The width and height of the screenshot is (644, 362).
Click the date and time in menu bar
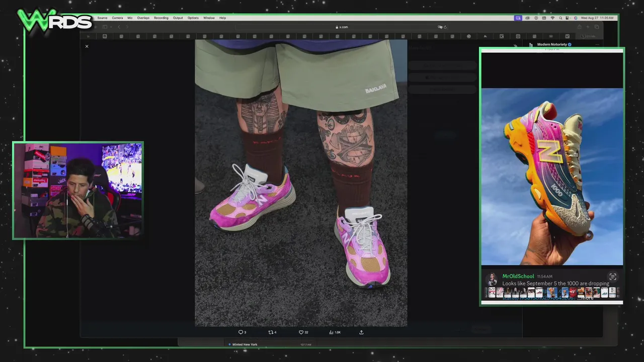pos(597,18)
